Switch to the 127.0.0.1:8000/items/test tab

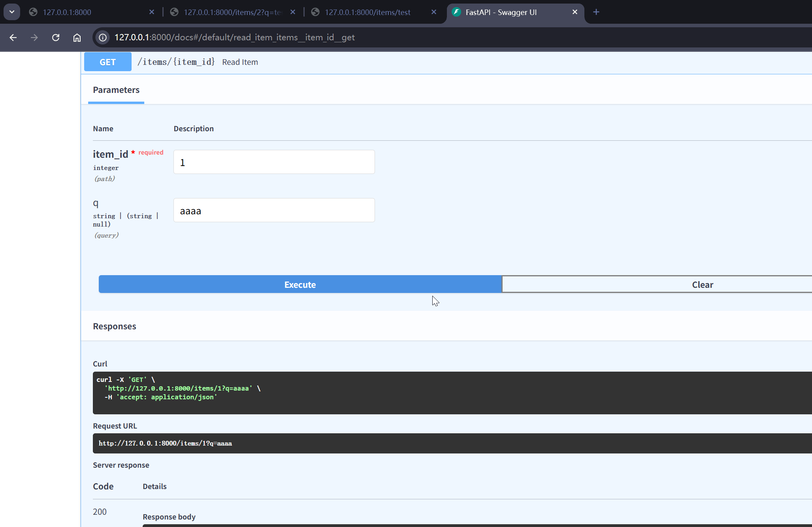coord(367,12)
